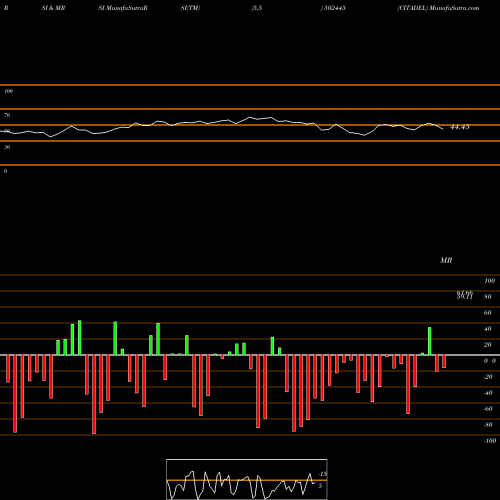Click the 30 label on the RSI left axis
The image size is (500, 500).
click(7, 147)
